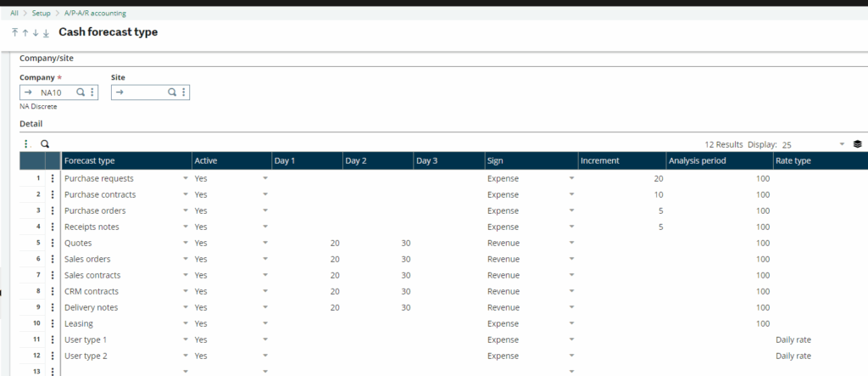Jump via Company field arrow icon

click(28, 93)
